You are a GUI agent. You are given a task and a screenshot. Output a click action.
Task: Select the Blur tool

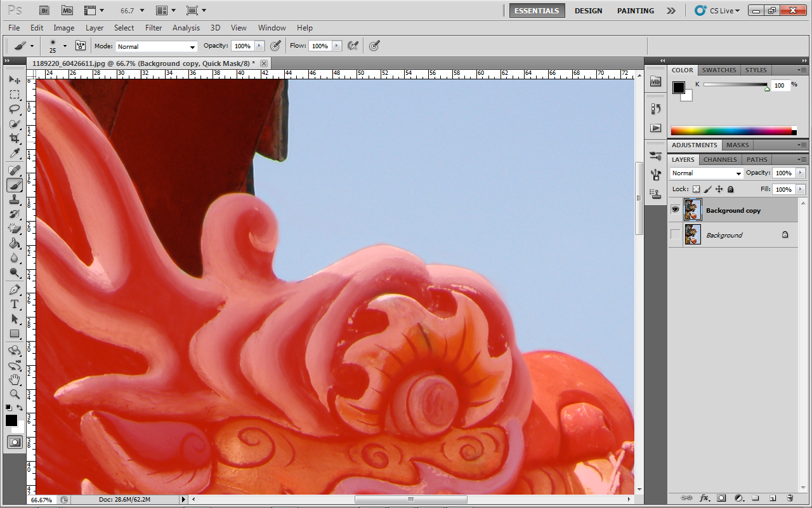coord(15,258)
